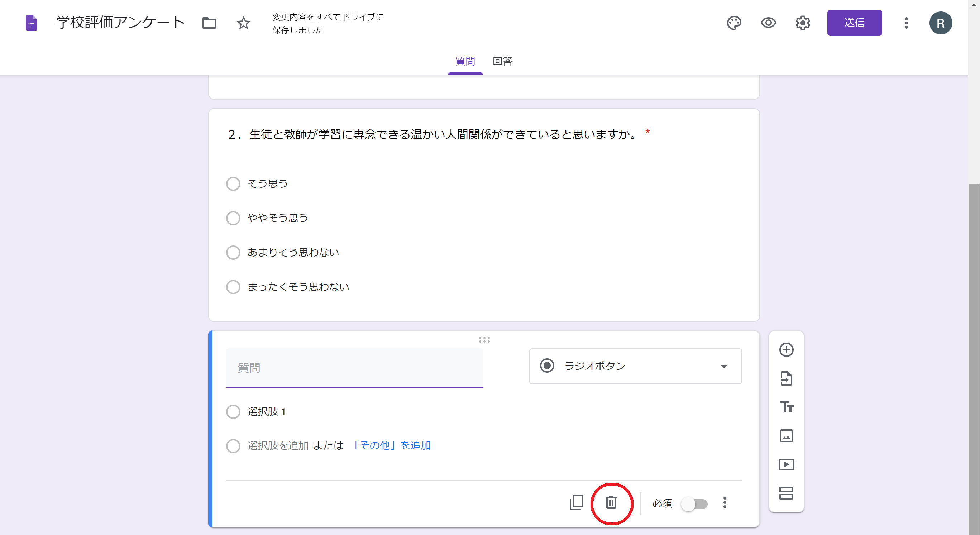Screen dimensions: 980x535
Task: Click the vertical scrollbar thumb
Action: pyautogui.click(x=974, y=359)
